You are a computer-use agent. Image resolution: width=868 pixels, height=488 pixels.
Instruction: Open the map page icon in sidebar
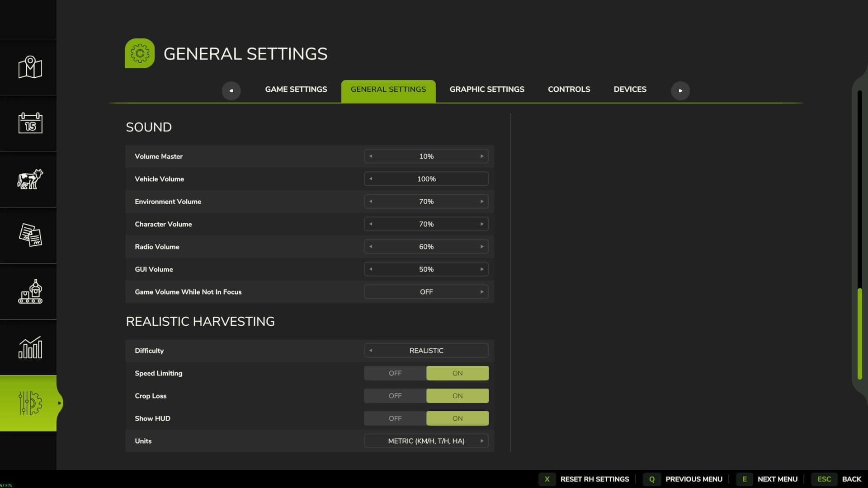[x=30, y=67]
